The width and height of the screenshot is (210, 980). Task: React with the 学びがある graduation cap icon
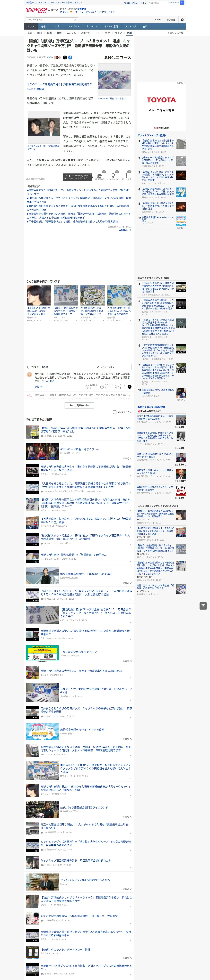point(100,176)
